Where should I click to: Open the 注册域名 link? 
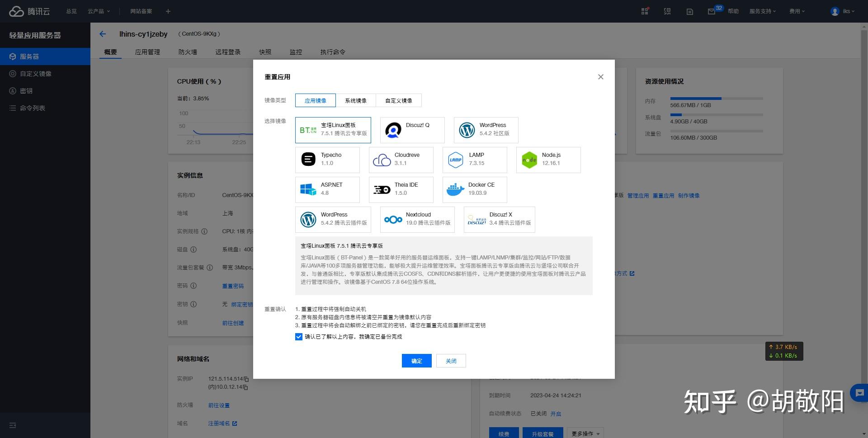tap(222, 424)
